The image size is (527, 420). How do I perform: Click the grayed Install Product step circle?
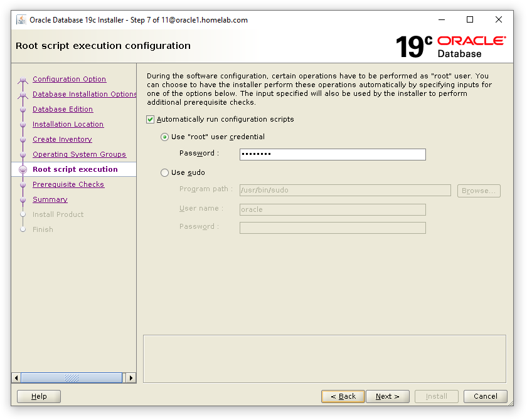coord(23,214)
